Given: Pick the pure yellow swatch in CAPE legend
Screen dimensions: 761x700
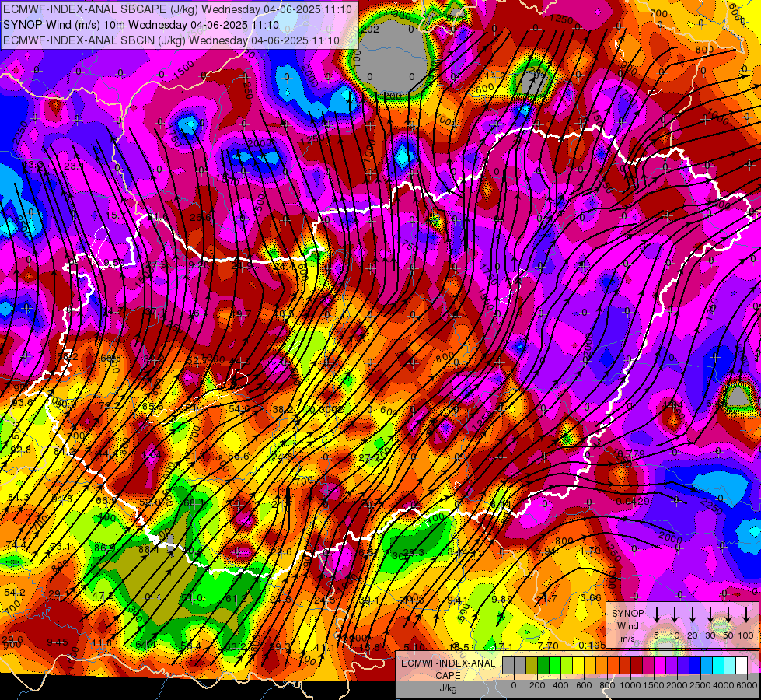Looking at the screenshot, I should (x=578, y=666).
